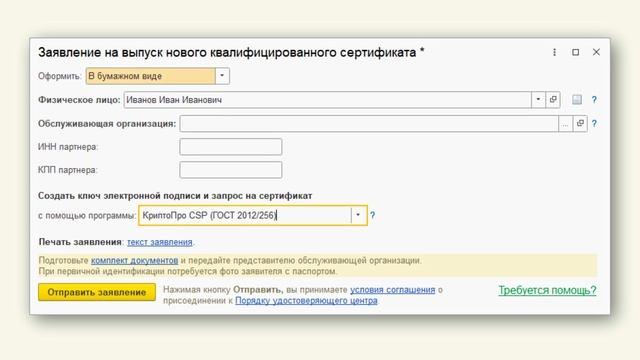Open the three-dot more actions menu
The width and height of the screenshot is (640, 360).
click(554, 52)
